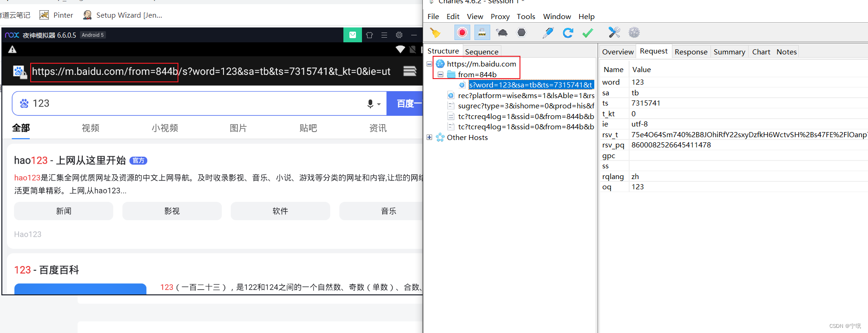Click the emulator browser URL address bar
The width and height of the screenshot is (868, 333).
click(x=211, y=71)
